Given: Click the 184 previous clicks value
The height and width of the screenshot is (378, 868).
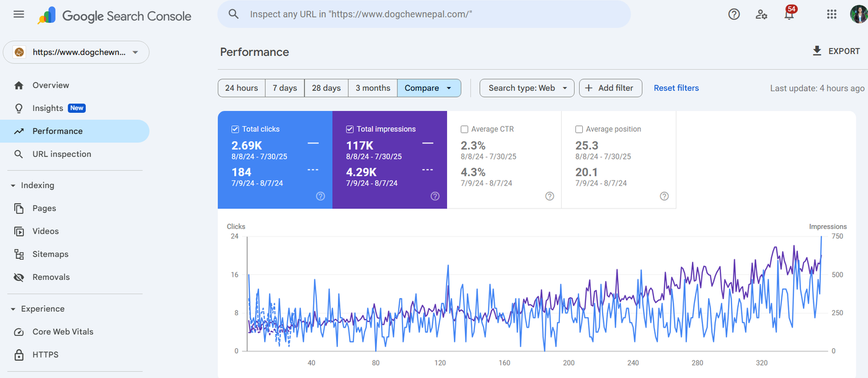Looking at the screenshot, I should [241, 172].
